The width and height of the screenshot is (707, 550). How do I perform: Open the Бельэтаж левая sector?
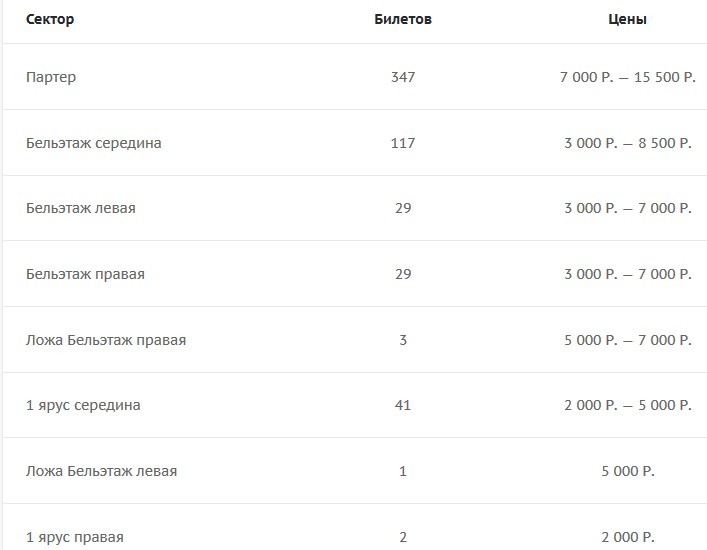pyautogui.click(x=81, y=208)
